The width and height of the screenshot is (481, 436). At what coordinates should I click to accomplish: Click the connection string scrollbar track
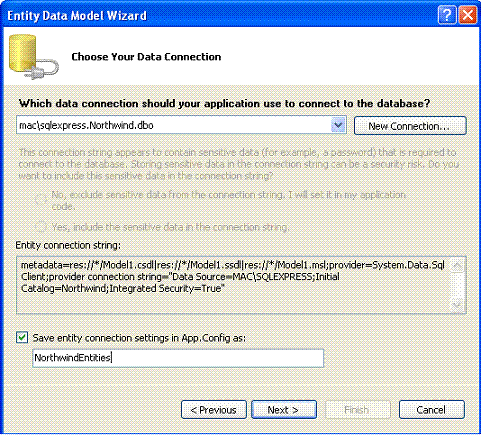pyautogui.click(x=457, y=285)
